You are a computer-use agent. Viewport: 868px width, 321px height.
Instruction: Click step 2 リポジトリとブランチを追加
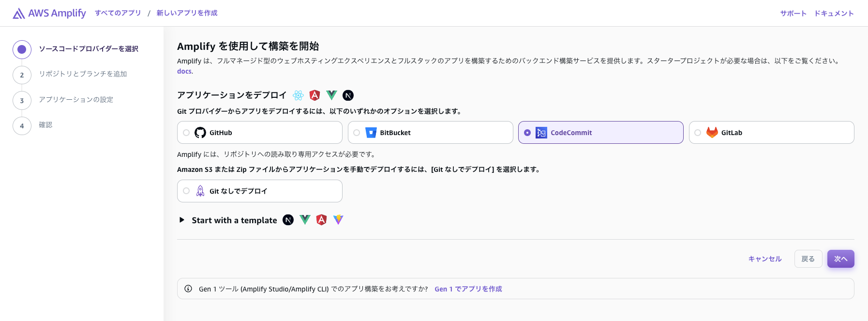click(x=83, y=74)
